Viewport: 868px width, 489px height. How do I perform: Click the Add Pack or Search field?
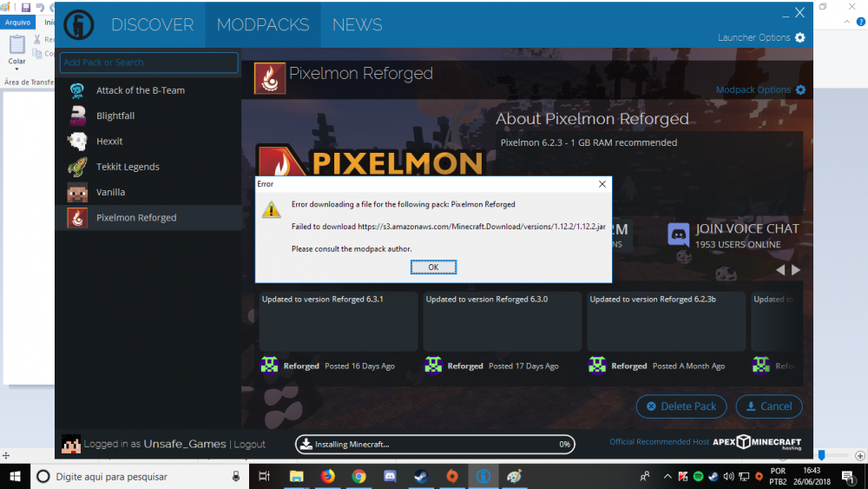tap(149, 63)
